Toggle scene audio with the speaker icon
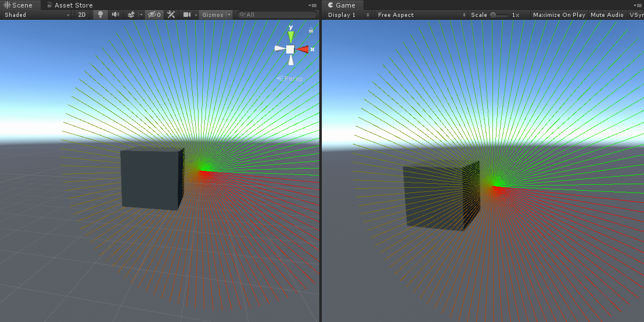 coord(116,15)
